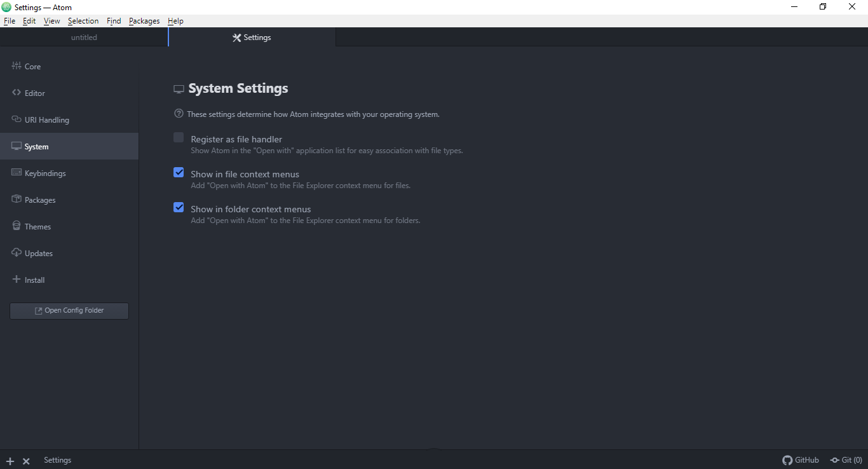The width and height of the screenshot is (868, 469).
Task: Enable Register as file handler checkbox
Action: click(x=179, y=137)
